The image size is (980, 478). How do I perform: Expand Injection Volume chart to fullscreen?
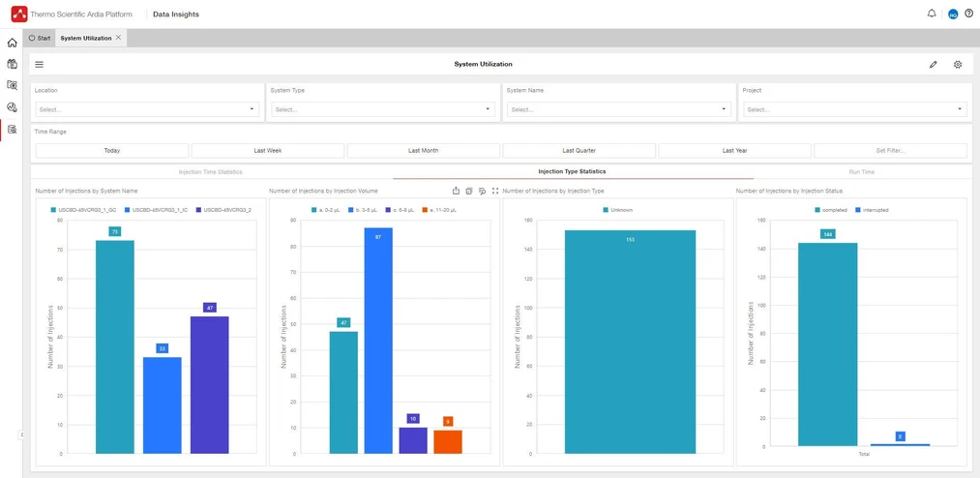(495, 191)
